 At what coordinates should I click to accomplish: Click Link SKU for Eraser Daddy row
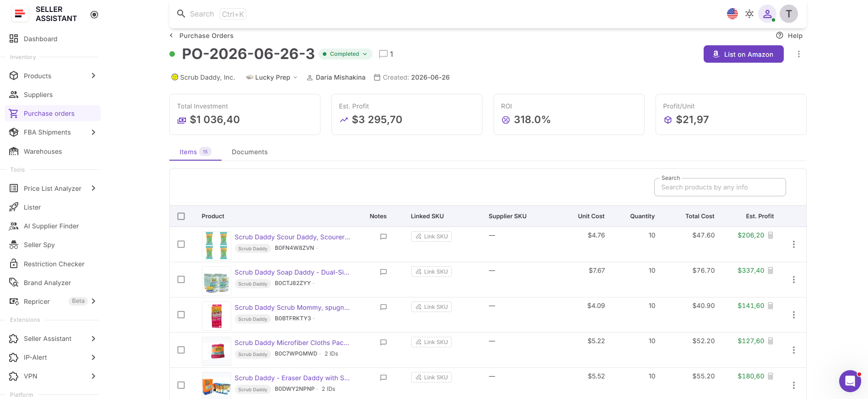click(431, 377)
